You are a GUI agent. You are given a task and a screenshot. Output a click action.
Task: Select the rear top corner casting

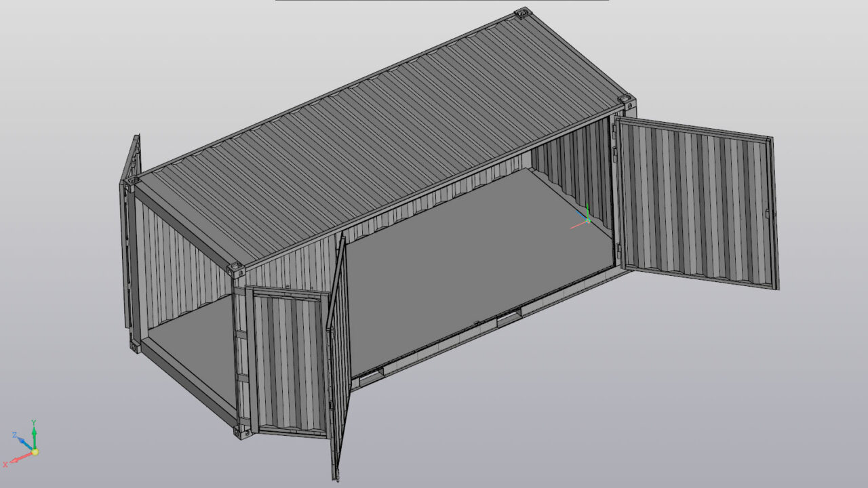(521, 13)
